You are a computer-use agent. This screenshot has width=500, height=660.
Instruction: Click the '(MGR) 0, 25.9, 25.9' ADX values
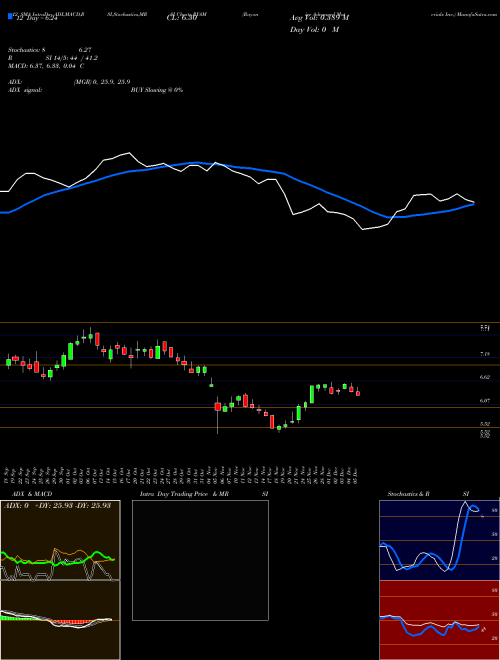[102, 82]
